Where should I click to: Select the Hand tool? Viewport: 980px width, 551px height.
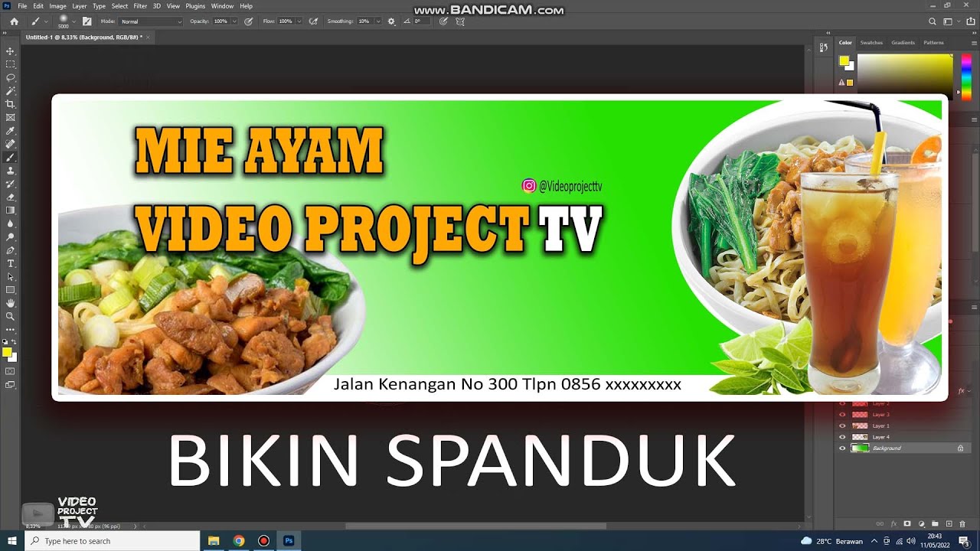[x=10, y=303]
